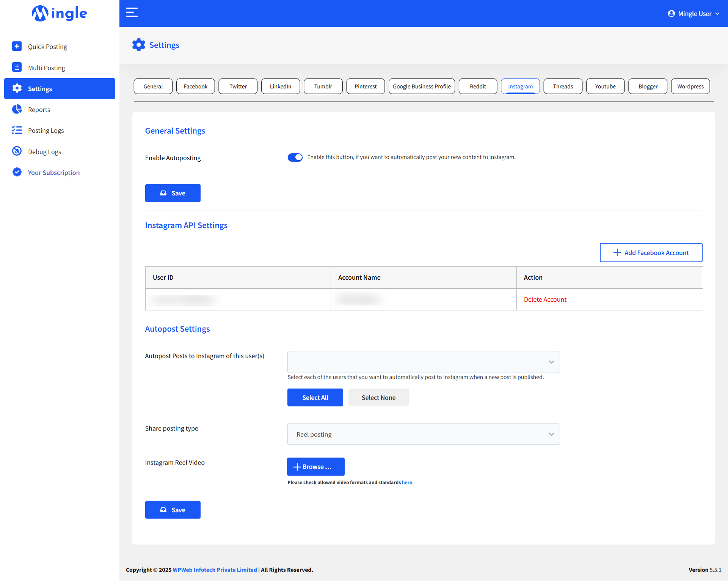
Task: Click the Instagram API Settings heading
Action: (186, 225)
